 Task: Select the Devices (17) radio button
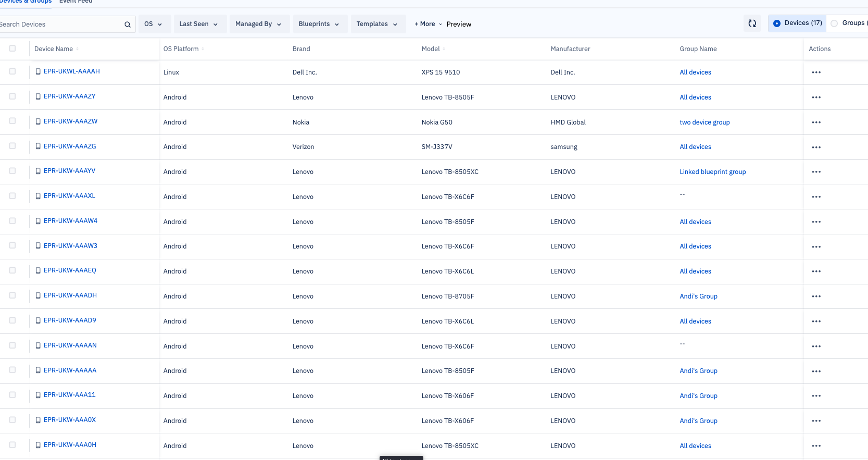[777, 23]
